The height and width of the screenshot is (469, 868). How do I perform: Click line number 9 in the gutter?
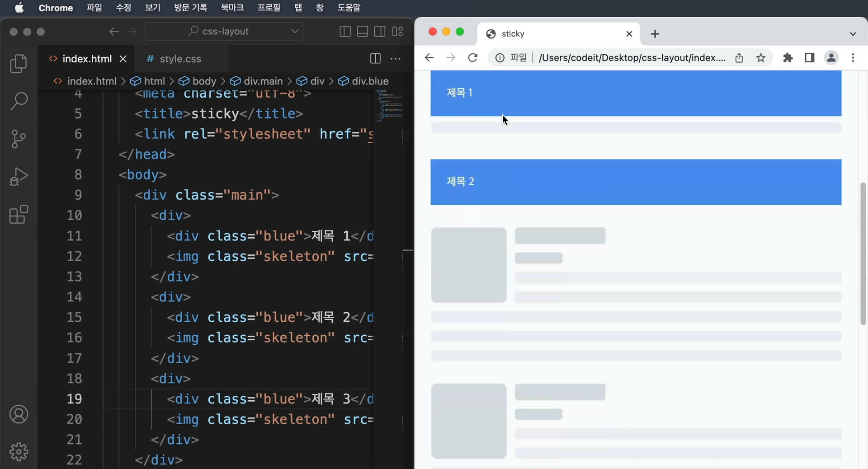click(78, 195)
